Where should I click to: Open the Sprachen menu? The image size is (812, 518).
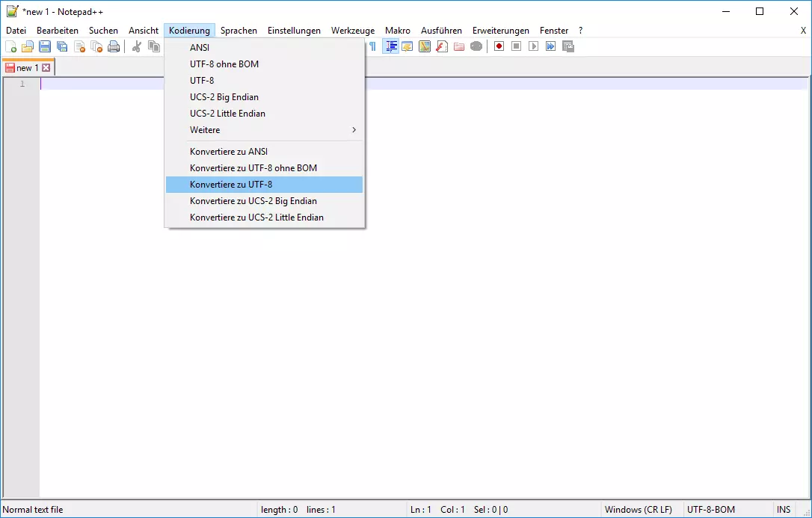239,31
